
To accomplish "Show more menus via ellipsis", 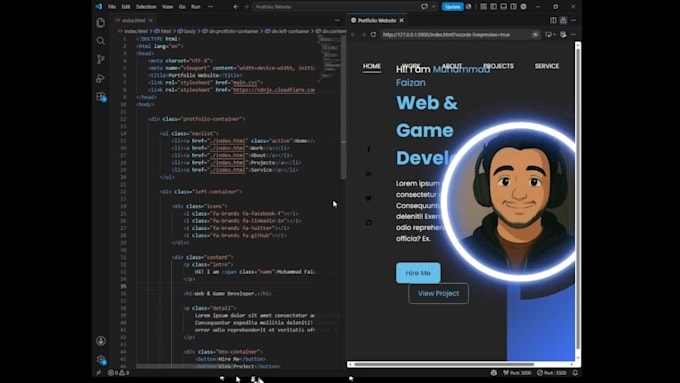I will (210, 7).
